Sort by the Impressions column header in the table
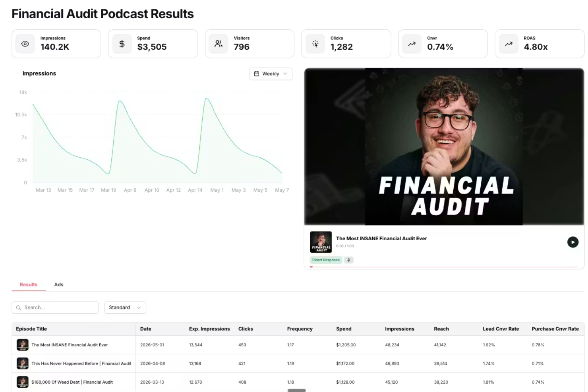This screenshot has width=588, height=392. [x=400, y=329]
